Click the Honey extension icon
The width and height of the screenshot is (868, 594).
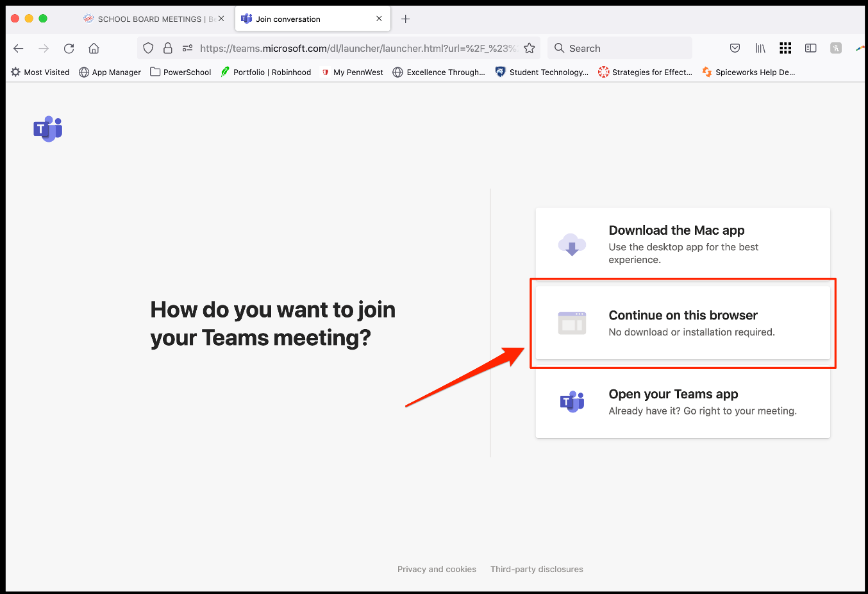pyautogui.click(x=836, y=48)
